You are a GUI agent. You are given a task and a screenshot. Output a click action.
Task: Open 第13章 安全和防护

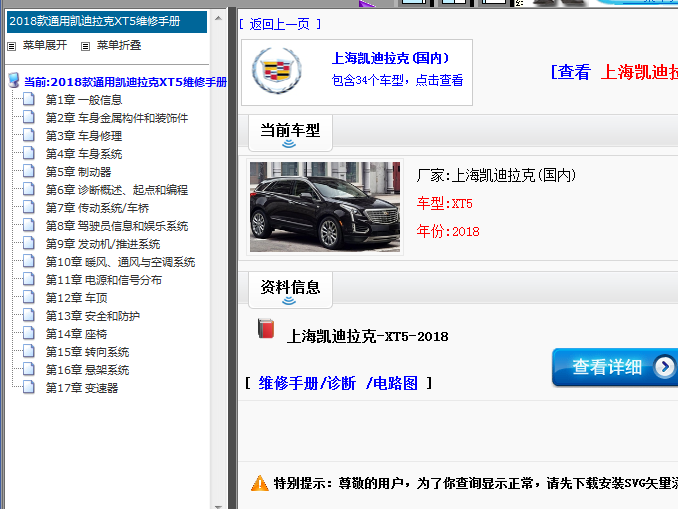point(93,316)
